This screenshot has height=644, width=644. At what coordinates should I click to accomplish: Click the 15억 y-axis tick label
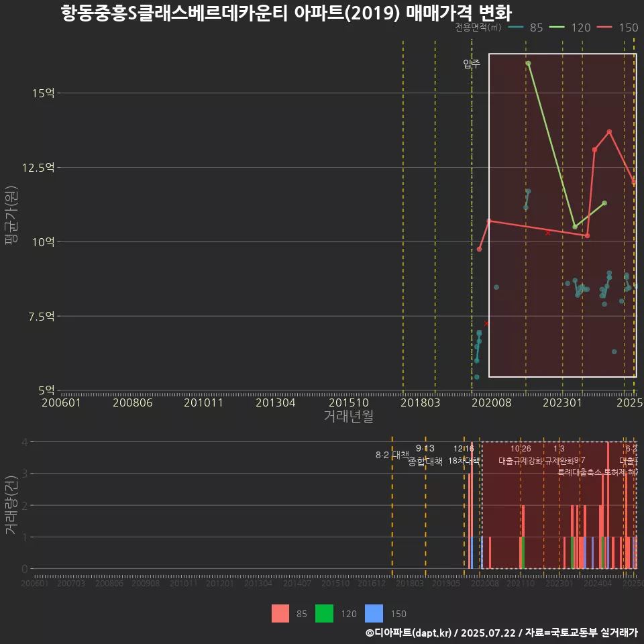tap(44, 93)
